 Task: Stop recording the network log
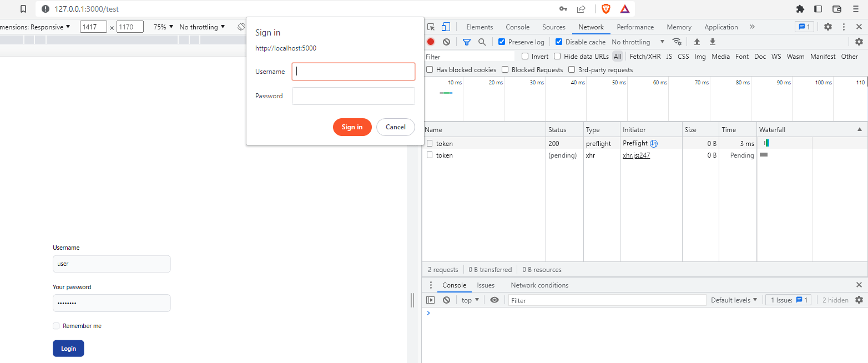430,42
